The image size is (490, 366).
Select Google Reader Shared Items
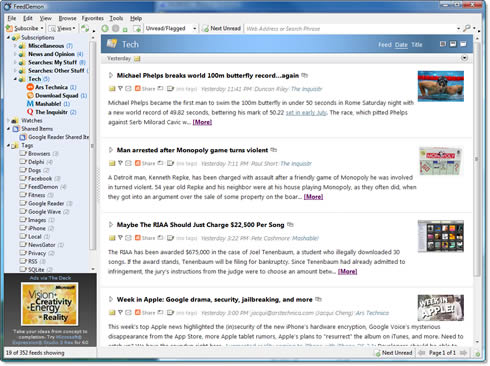pyautogui.click(x=54, y=137)
